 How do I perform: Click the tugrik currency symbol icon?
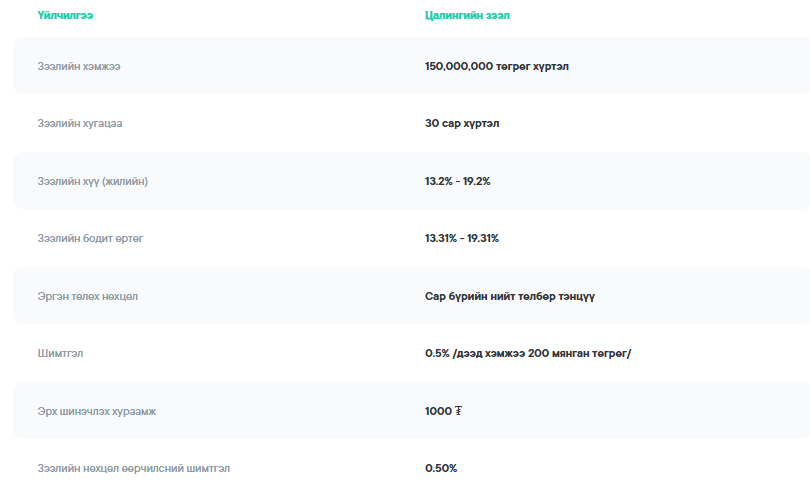coord(458,411)
